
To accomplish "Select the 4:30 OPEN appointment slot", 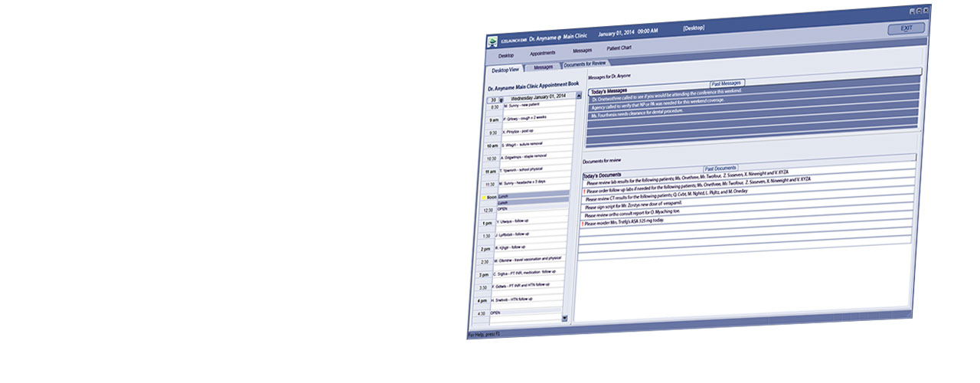I will [528, 313].
